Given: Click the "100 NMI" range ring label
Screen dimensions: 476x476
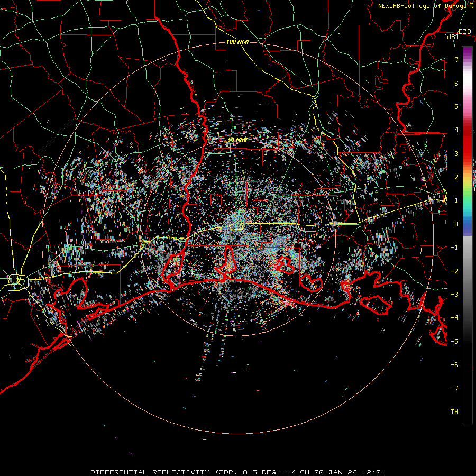Looking at the screenshot, I should (237, 42).
